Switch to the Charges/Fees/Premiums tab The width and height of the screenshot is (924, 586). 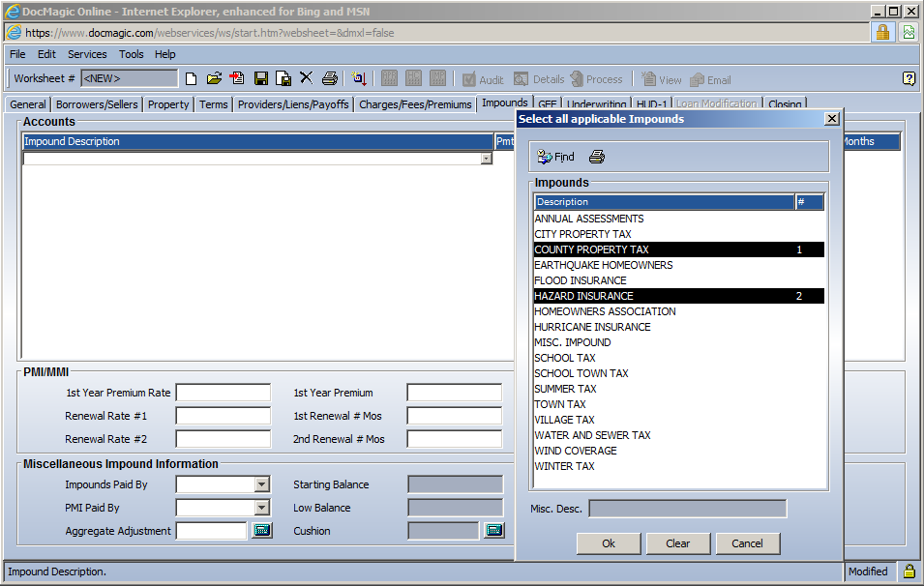(x=415, y=104)
